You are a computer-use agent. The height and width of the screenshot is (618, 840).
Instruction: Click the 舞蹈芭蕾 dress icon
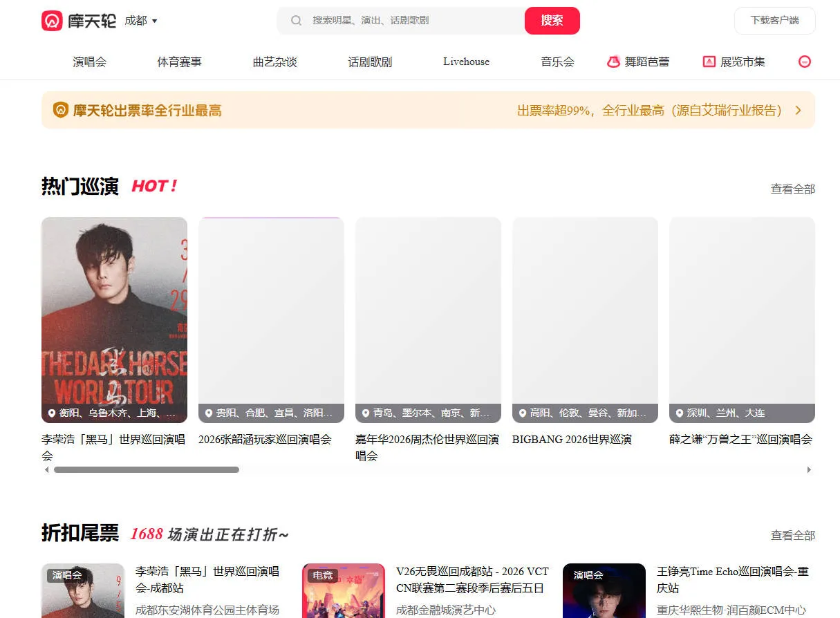click(613, 62)
